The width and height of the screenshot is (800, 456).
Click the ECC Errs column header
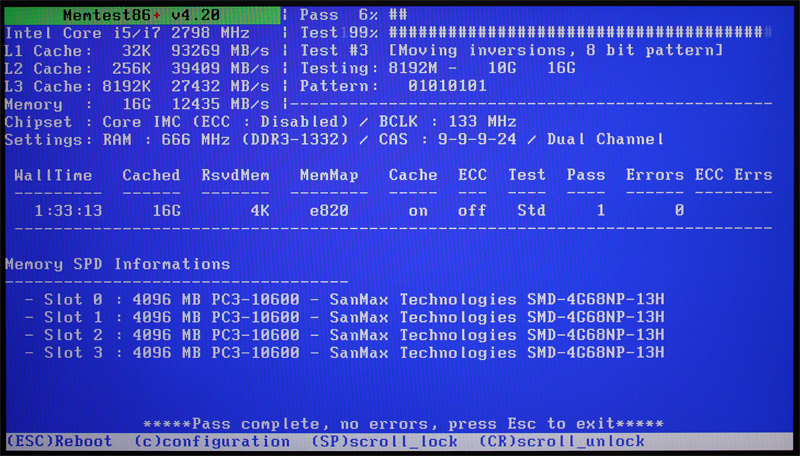click(733, 175)
